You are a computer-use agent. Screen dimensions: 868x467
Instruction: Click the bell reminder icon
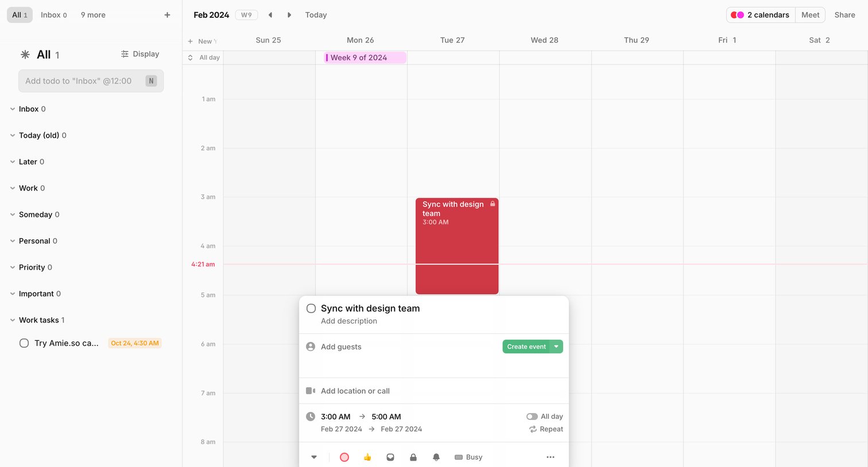tap(436, 457)
